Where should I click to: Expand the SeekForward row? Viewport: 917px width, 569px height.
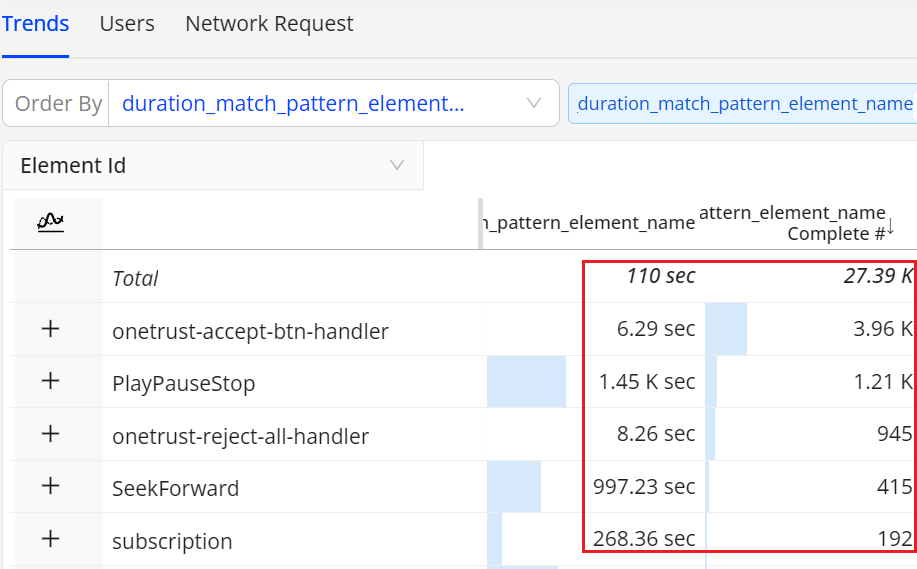point(51,486)
